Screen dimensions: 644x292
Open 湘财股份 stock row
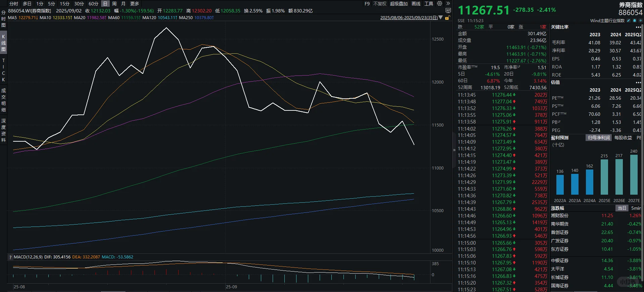click(x=596, y=216)
